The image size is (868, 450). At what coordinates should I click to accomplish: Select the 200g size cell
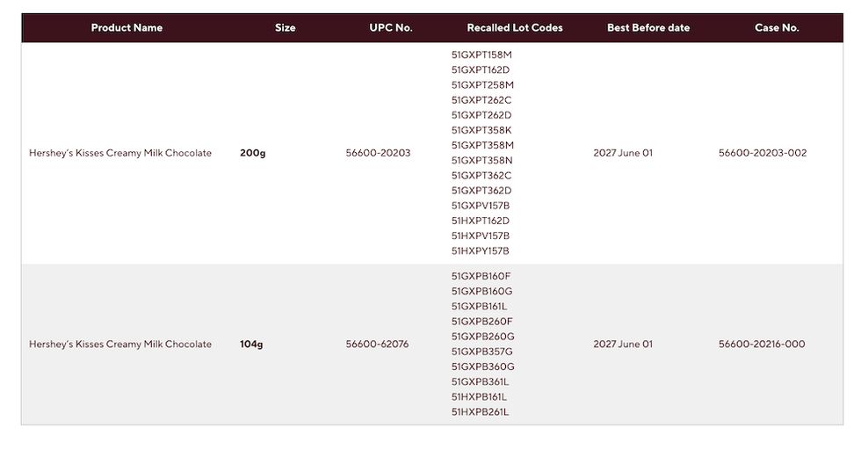[252, 153]
